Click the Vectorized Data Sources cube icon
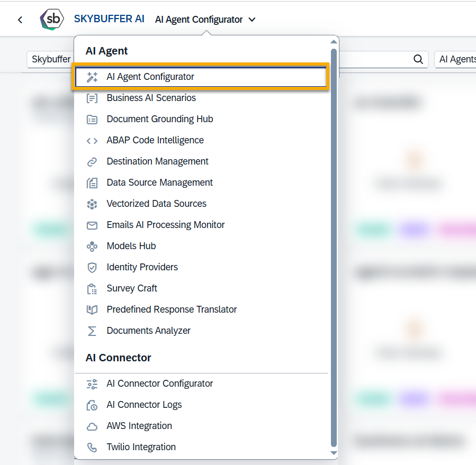476x465 pixels. coord(92,204)
